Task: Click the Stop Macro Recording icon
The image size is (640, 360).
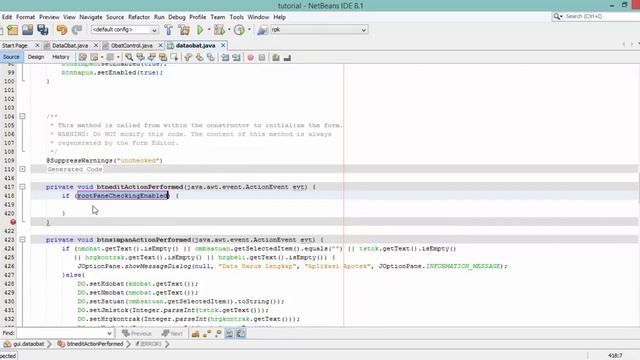Action: pyautogui.click(x=262, y=58)
